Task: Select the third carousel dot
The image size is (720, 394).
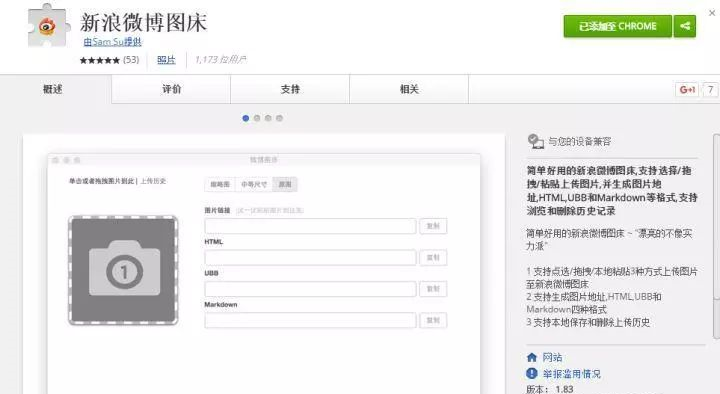Action: point(268,118)
